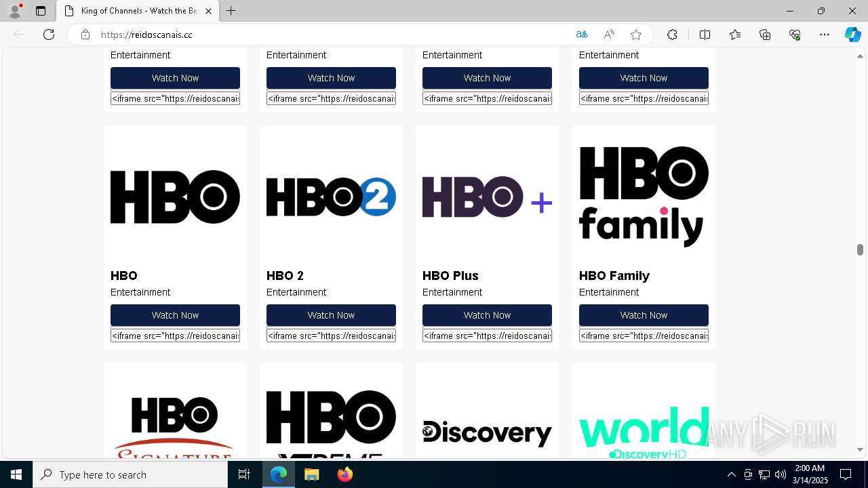Screen dimensions: 868x488
Task: Select the King of Channels tab
Action: 138,11
